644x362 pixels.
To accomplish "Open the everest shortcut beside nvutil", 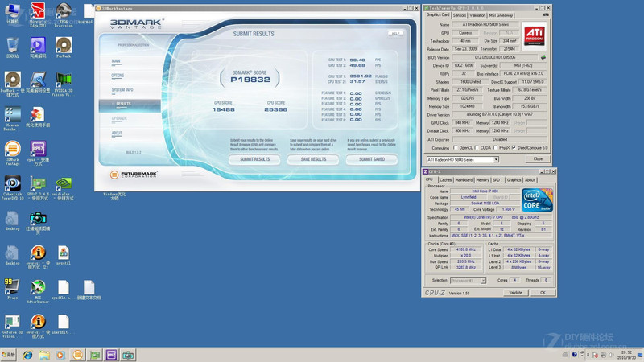I will [x=38, y=257].
